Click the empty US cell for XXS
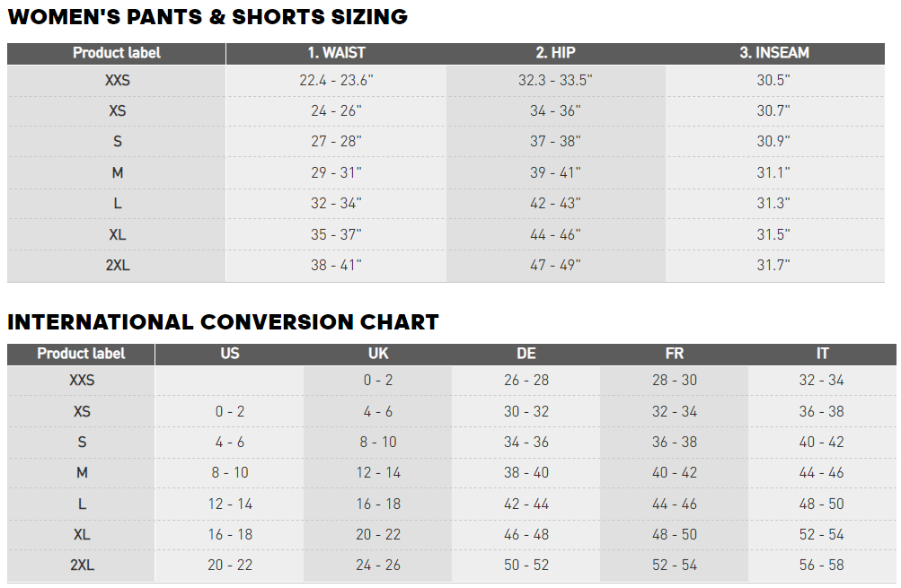Image resolution: width=901 pixels, height=588 pixels. pyautogui.click(x=230, y=381)
